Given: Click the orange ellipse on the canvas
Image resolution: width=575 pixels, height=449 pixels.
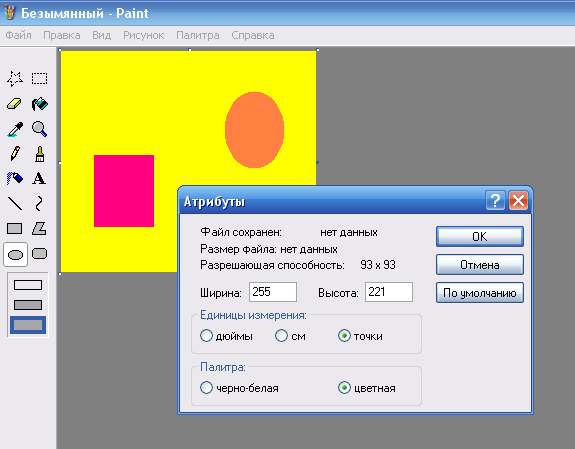Looking at the screenshot, I should click(x=254, y=130).
